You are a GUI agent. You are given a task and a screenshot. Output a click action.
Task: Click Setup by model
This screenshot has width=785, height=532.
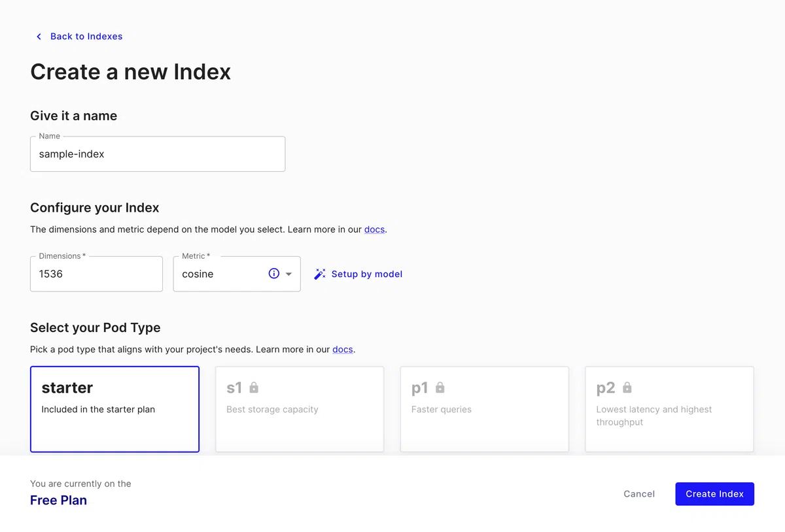358,274
